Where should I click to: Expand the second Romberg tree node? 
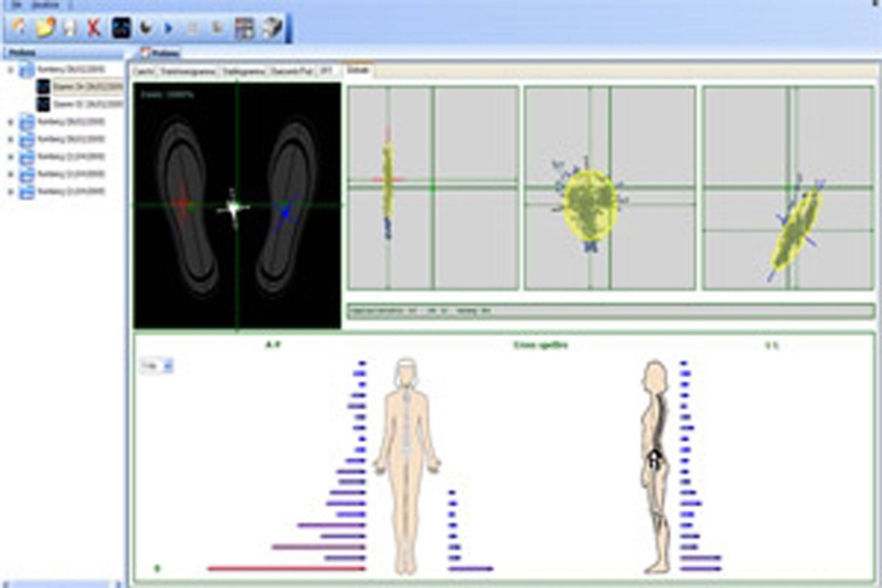click(x=11, y=122)
